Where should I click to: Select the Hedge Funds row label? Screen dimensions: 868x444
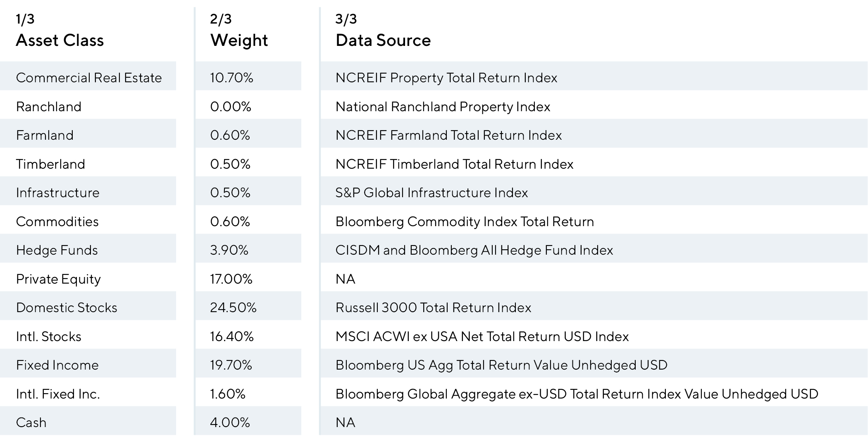point(57,250)
